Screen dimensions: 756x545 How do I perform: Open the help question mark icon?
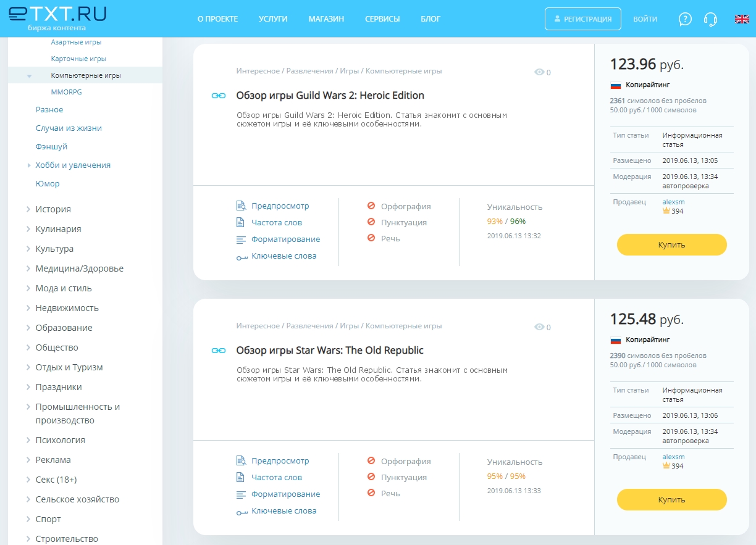pyautogui.click(x=685, y=19)
